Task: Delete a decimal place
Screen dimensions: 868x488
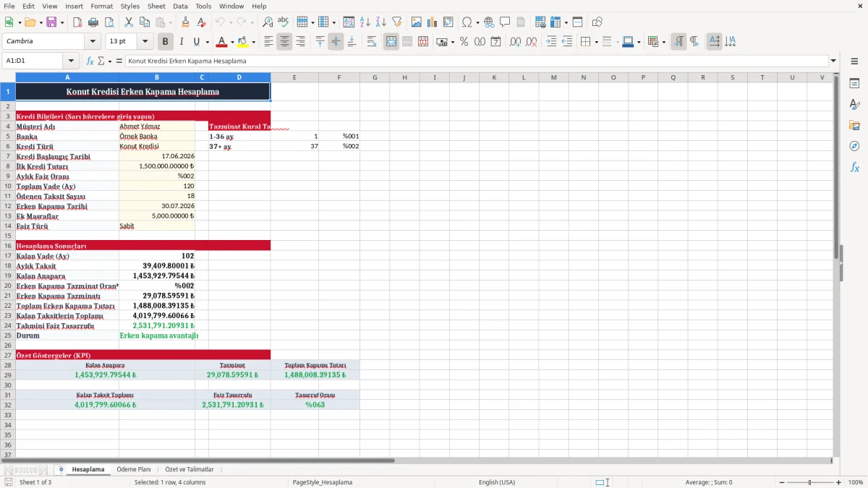Action: 532,42
